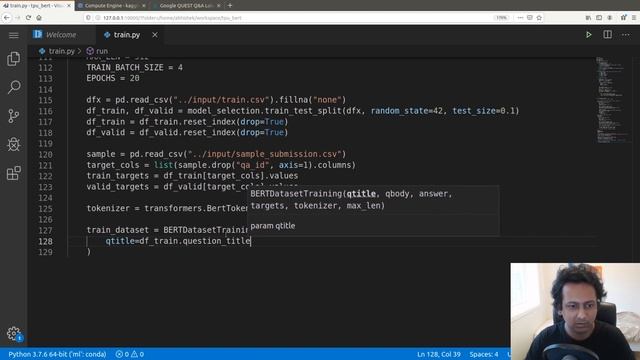Open the editor More Actions ellipsis
Viewport: 640px width, 360px height.
pyautogui.click(x=626, y=35)
